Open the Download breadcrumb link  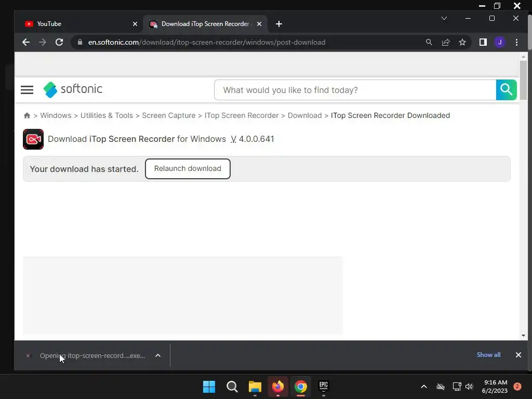point(304,115)
